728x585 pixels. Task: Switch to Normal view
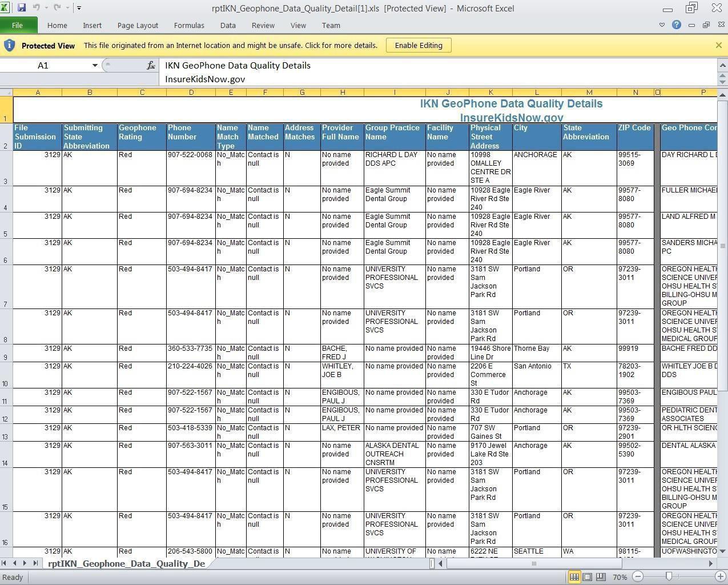[574, 577]
